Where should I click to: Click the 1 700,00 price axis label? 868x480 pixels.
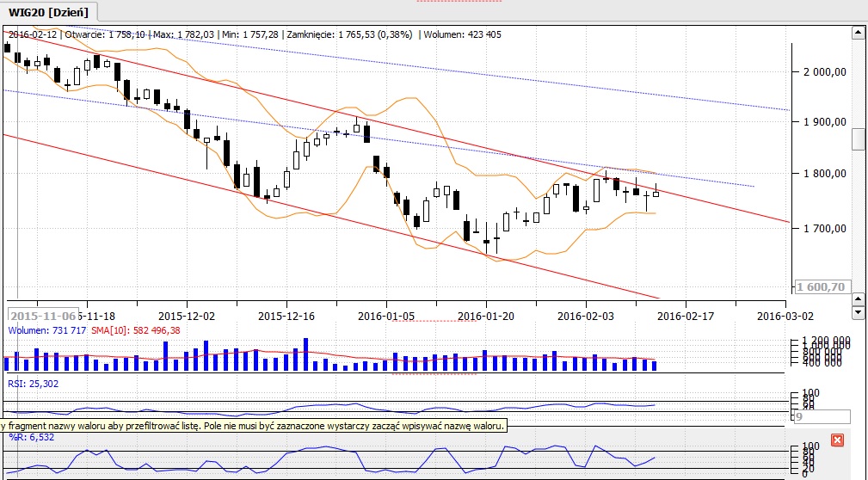pyautogui.click(x=825, y=228)
